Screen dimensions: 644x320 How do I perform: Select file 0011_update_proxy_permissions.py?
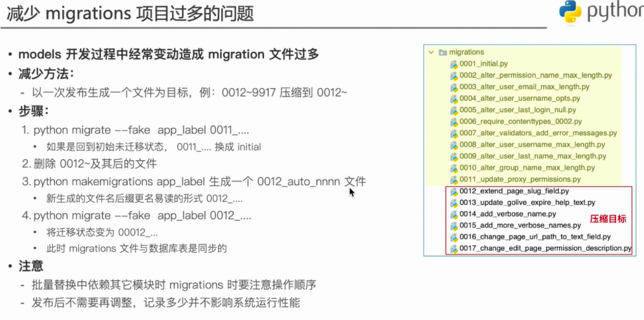coord(520,179)
